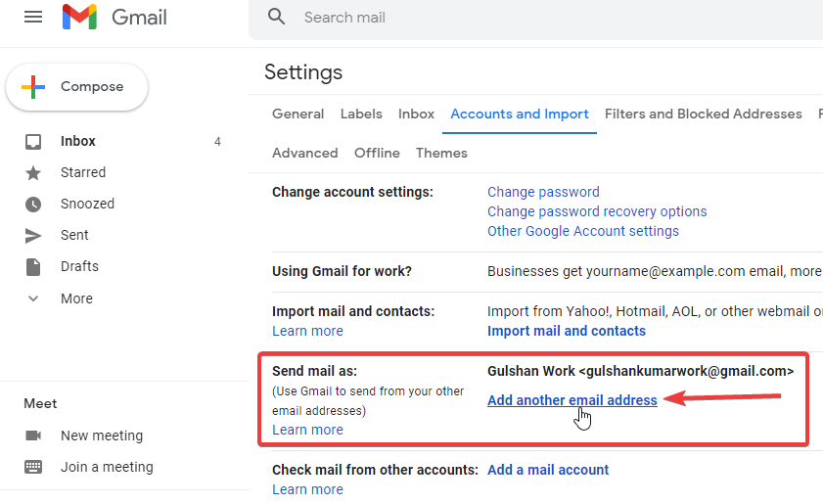Click in the Search mail field
This screenshot has height=504, width=823.
click(x=535, y=18)
